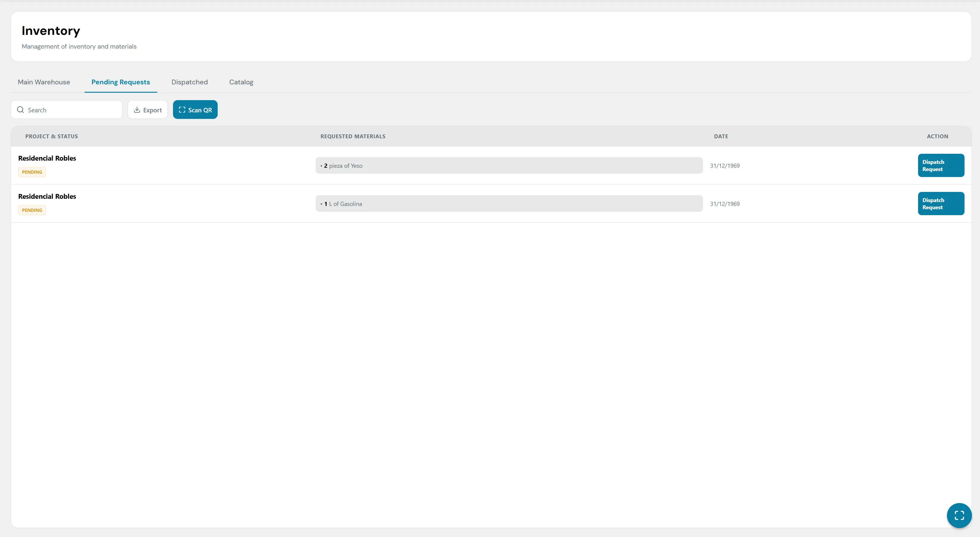The width and height of the screenshot is (980, 537).
Task: Go to the Catalog tab
Action: pos(241,82)
